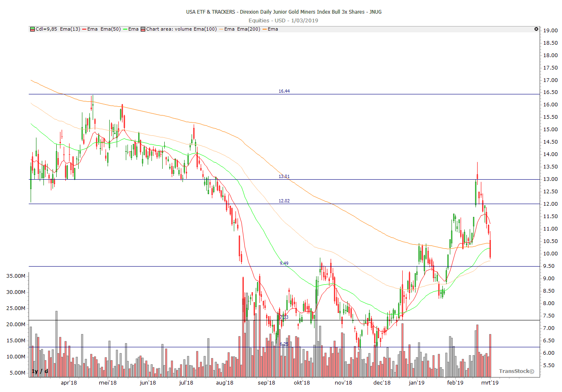Viewport: 562px width, 392px height.
Task: Select the Cdl=9,85 legend label
Action: coord(46,29)
